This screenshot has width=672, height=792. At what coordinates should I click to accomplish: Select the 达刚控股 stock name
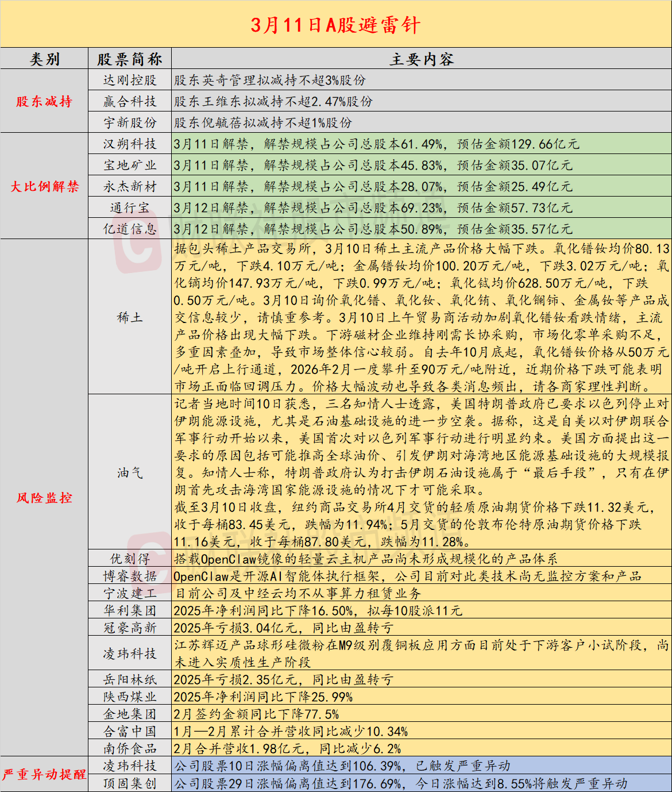tap(129, 81)
